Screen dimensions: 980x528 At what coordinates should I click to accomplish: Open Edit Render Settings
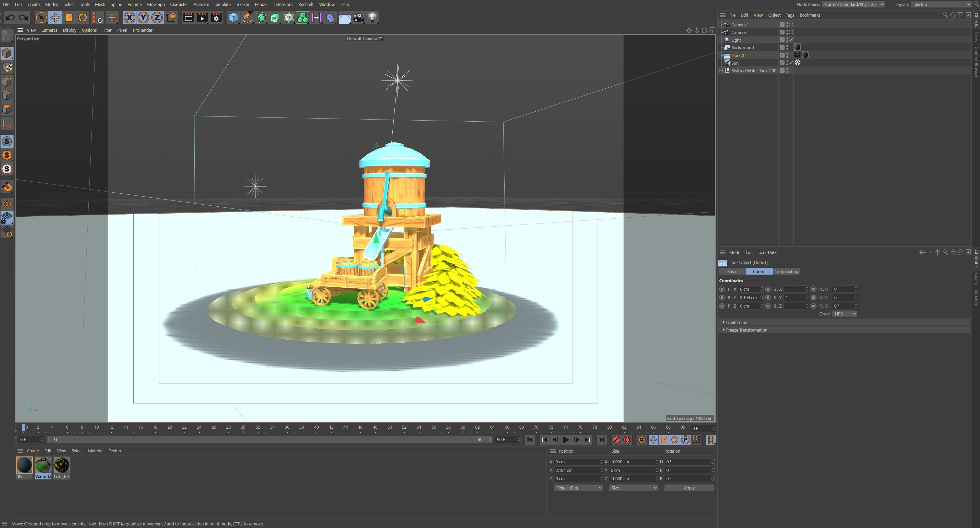pyautogui.click(x=216, y=18)
